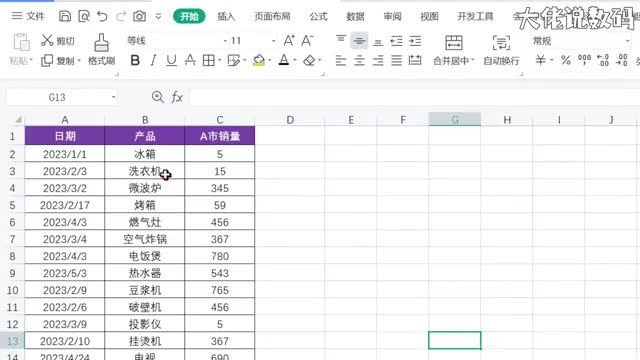Decrease decimal places icon
Viewport: 640px width, 360px height.
[622, 60]
